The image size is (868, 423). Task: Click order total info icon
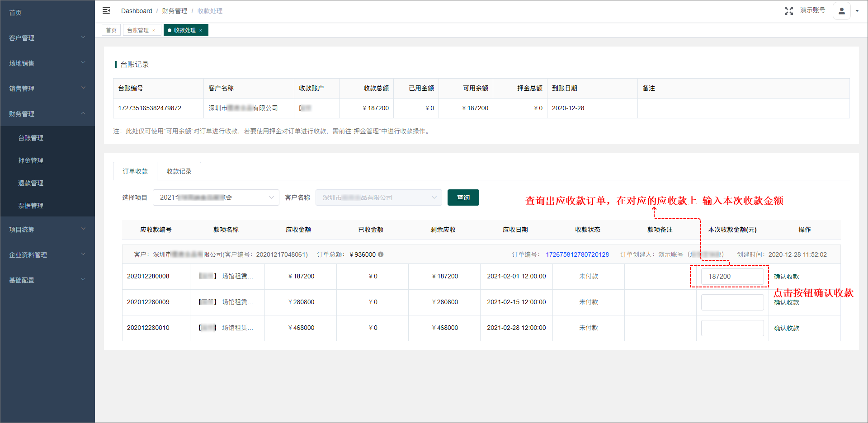pos(381,254)
